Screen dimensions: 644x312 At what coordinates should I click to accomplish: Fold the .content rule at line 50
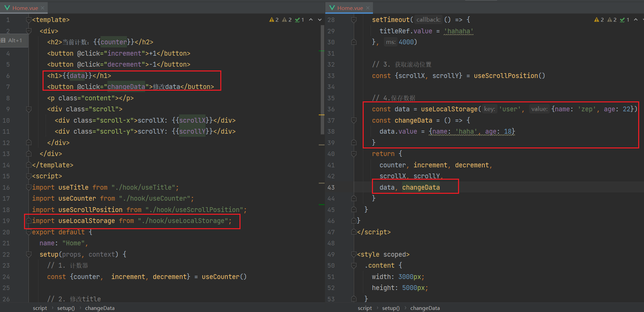coord(354,266)
